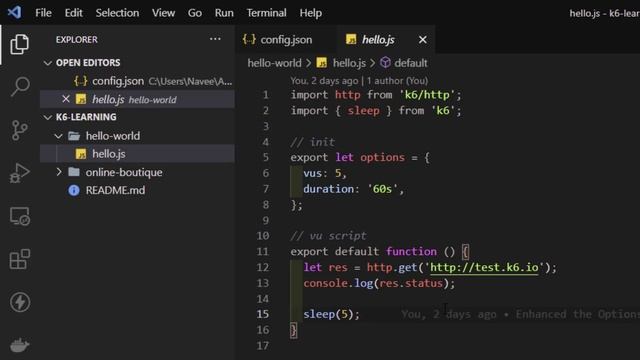Open the Go menu

tap(195, 13)
